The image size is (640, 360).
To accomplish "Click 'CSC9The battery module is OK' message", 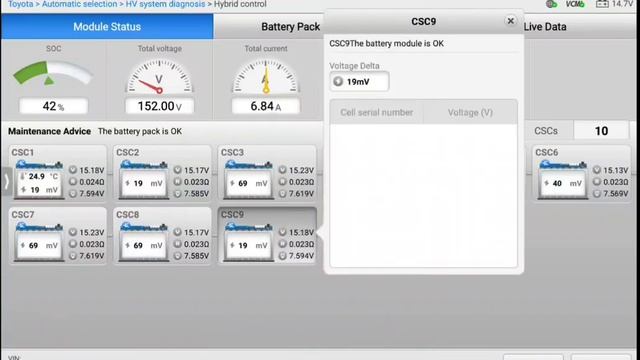I will click(387, 43).
